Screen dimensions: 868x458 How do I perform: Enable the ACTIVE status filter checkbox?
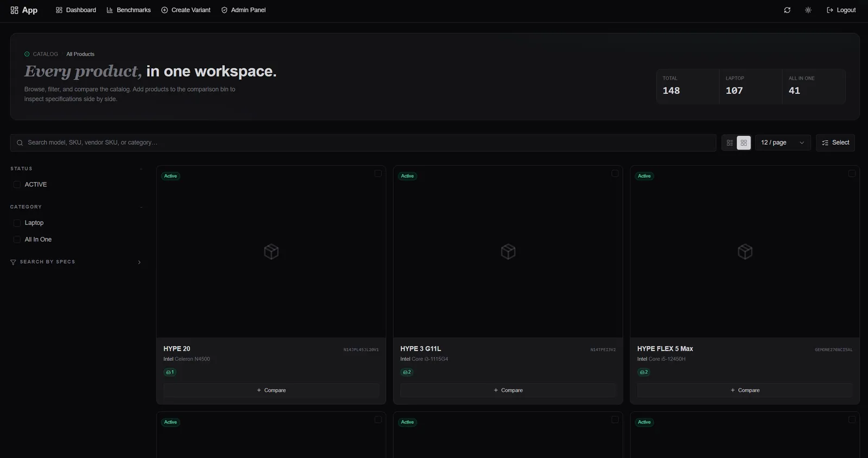(17, 184)
